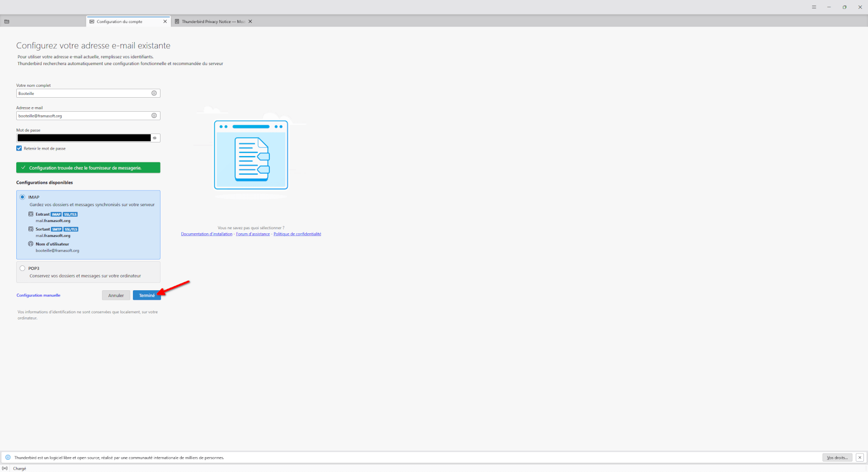Open Configuration manuelle link

(38, 295)
